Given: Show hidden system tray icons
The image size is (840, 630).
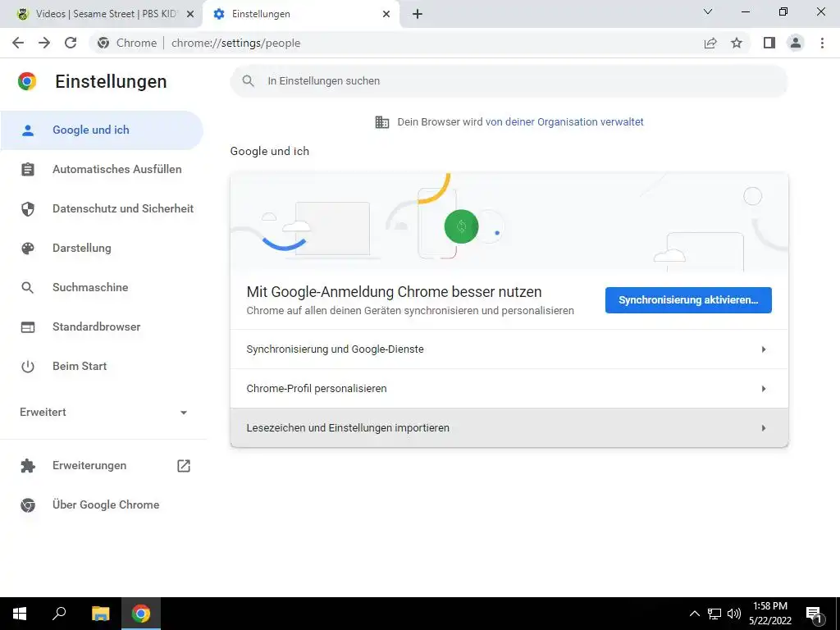Looking at the screenshot, I should tap(694, 614).
